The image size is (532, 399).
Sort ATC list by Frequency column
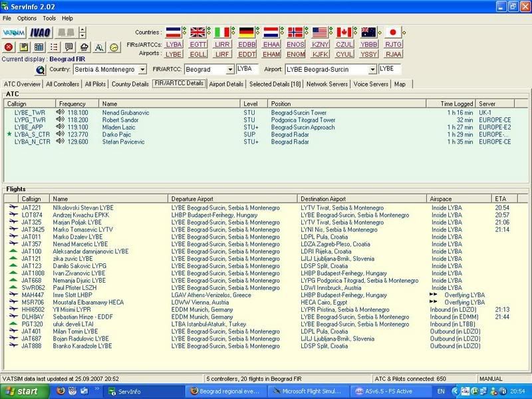(x=77, y=104)
